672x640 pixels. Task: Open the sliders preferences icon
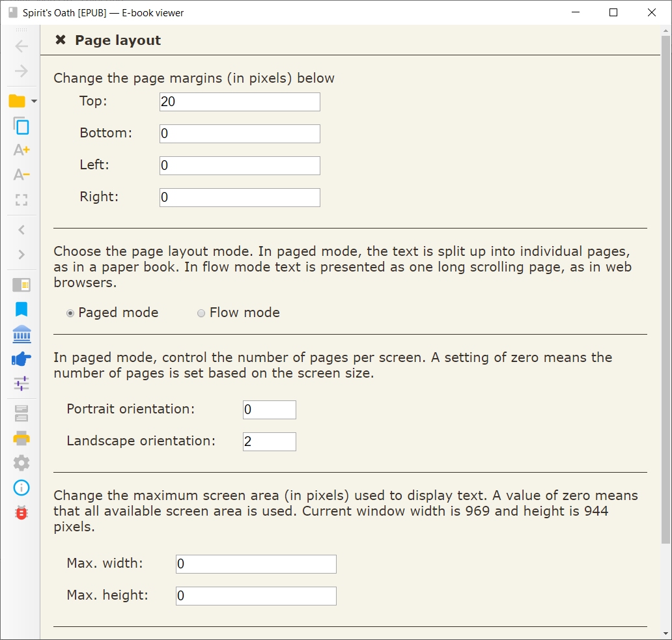click(21, 383)
